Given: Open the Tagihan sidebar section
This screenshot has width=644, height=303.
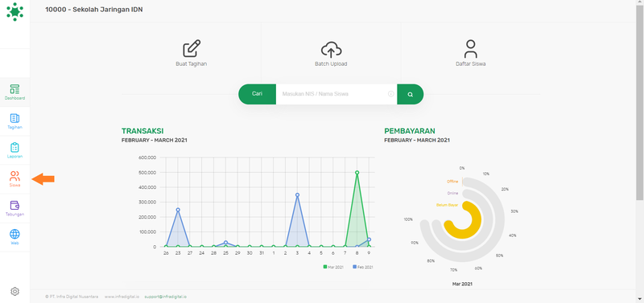Looking at the screenshot, I should point(14,121).
